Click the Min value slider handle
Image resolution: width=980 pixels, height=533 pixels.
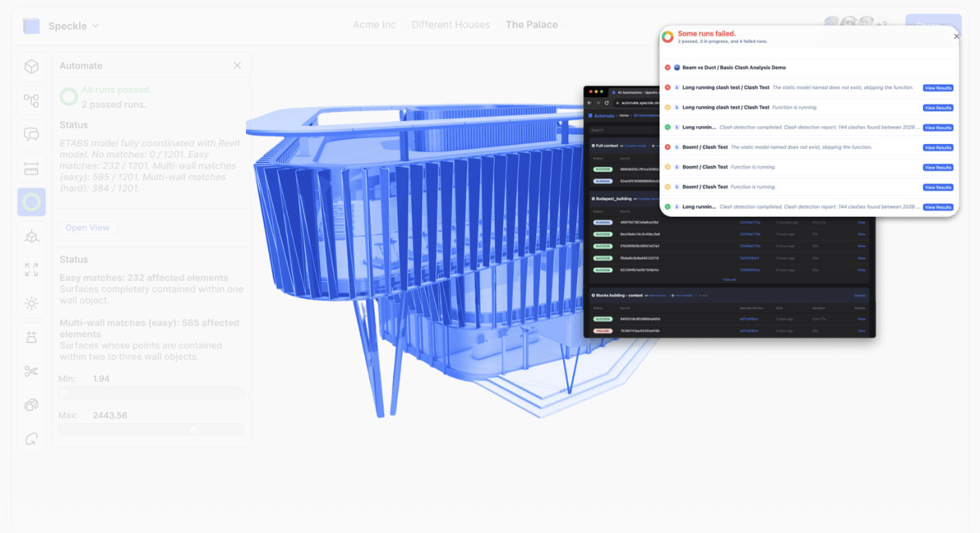point(64,393)
